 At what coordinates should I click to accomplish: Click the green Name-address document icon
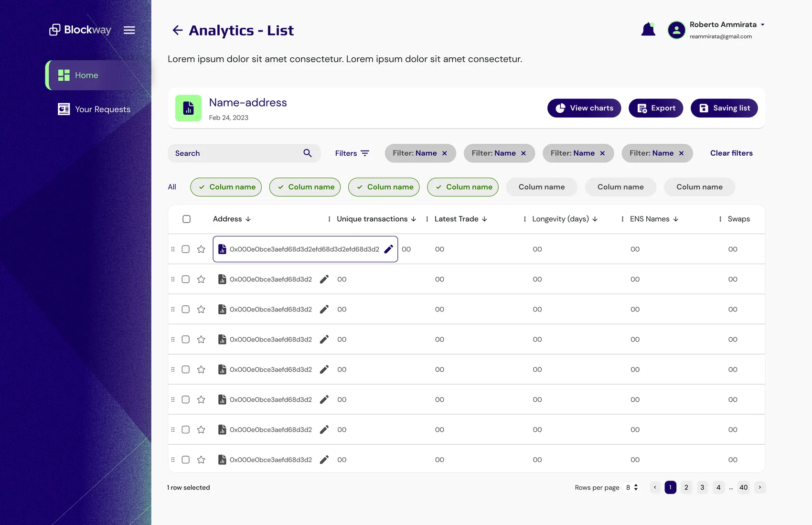pyautogui.click(x=188, y=108)
